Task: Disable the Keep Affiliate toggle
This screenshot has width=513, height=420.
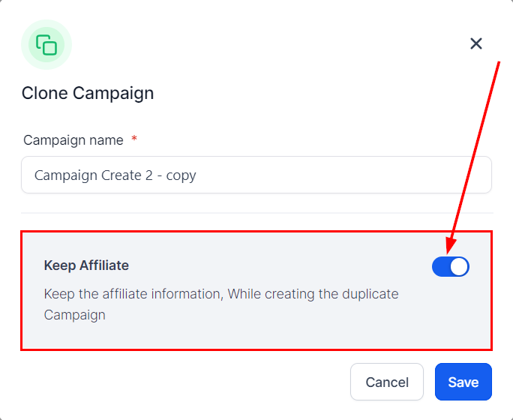Action: [451, 266]
